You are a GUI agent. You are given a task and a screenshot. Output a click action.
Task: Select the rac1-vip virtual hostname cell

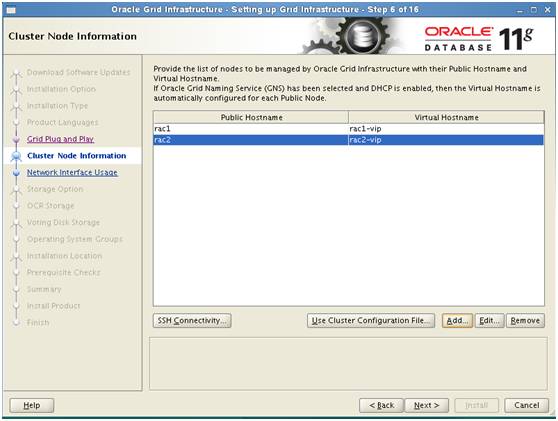[446, 129]
